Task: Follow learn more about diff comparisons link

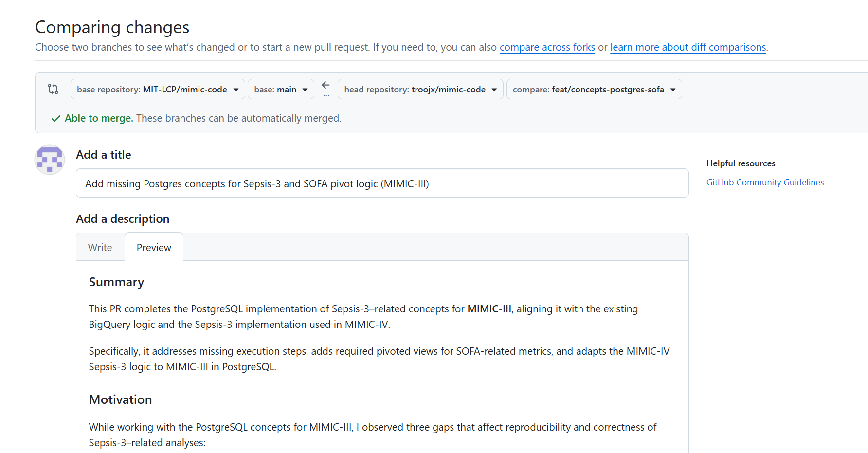Action: pos(688,47)
